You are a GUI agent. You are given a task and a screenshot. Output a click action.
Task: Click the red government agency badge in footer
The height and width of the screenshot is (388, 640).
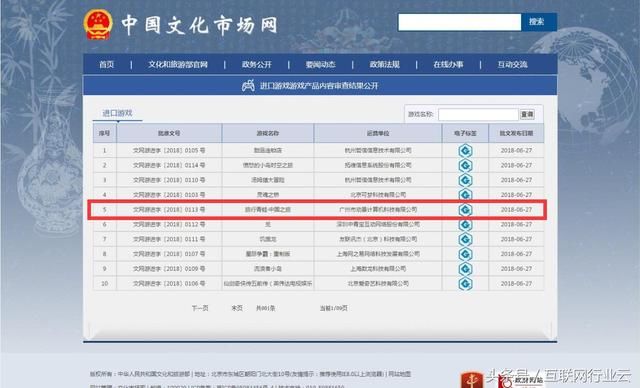[x=472, y=380]
